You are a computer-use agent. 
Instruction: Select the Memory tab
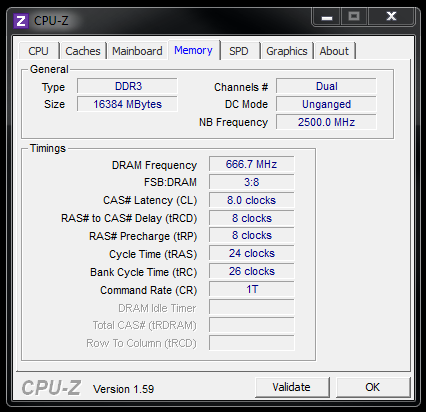click(x=193, y=50)
